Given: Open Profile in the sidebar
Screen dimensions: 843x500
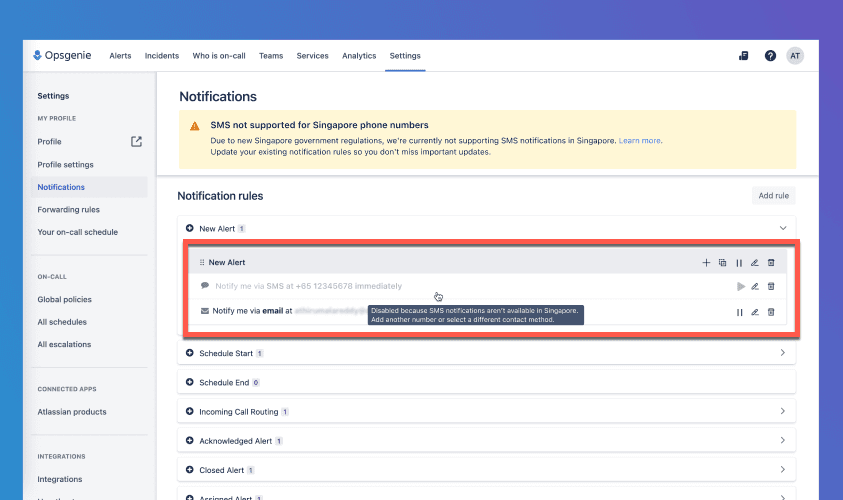Looking at the screenshot, I should (49, 142).
